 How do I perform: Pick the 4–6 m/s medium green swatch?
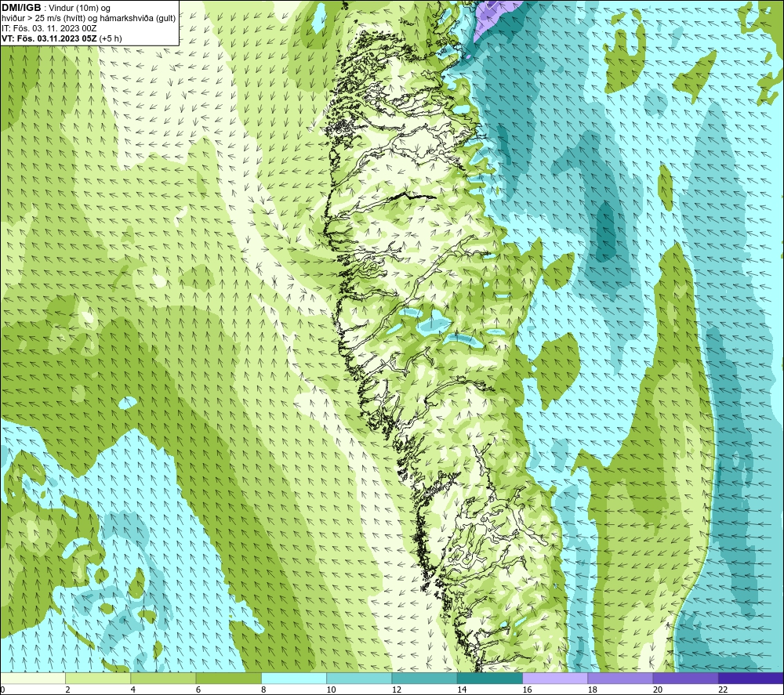pos(163,678)
